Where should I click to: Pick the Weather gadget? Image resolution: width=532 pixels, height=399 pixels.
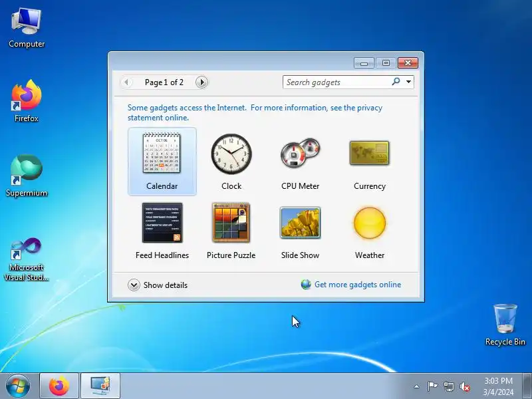[x=370, y=231]
